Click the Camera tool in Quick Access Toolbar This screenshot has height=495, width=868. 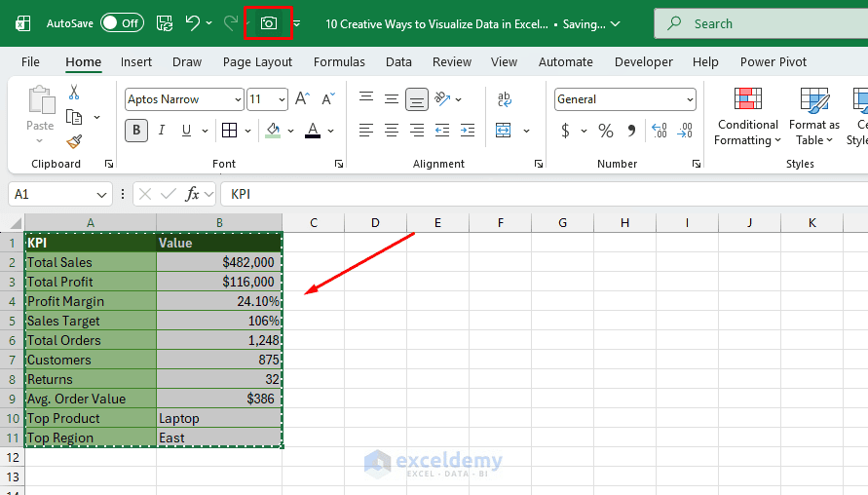point(269,23)
